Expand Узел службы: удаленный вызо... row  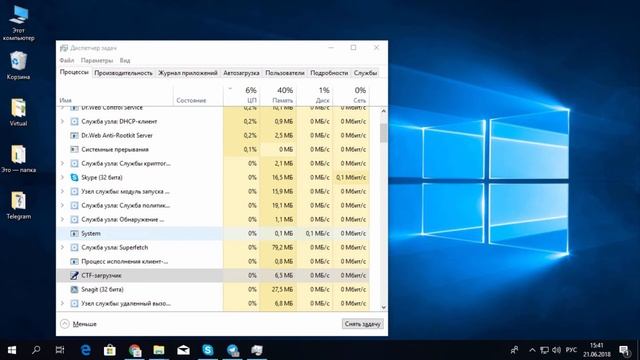tap(62, 303)
